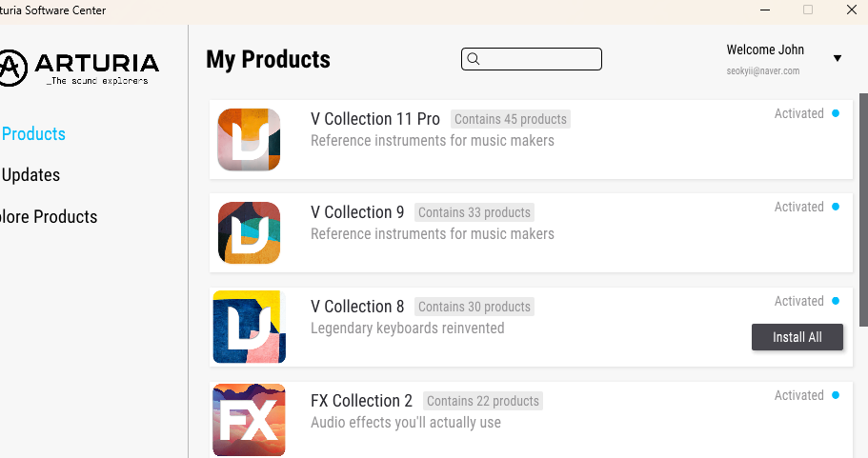Switch to Explore Products section

(50, 217)
